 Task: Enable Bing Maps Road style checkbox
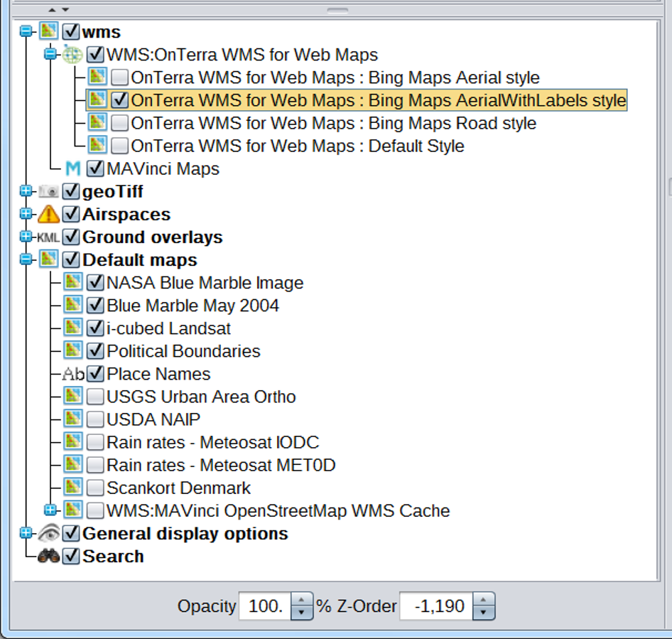[119, 123]
